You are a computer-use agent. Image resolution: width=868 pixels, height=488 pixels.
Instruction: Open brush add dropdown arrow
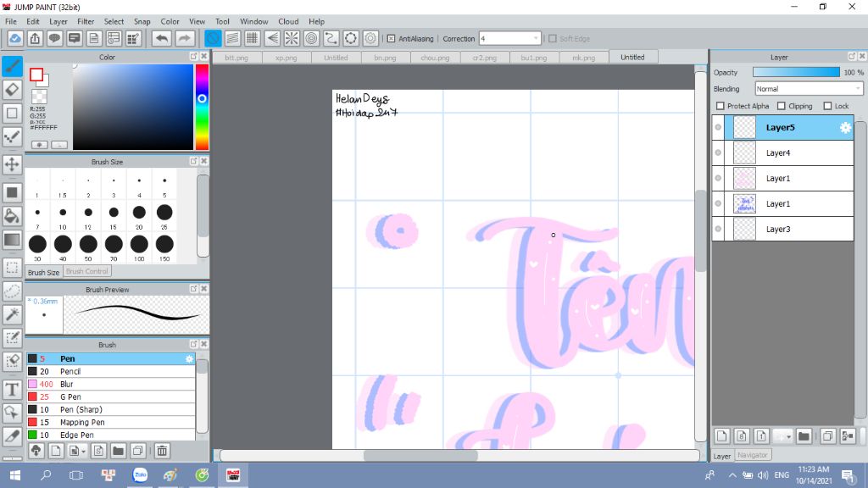pos(83,451)
